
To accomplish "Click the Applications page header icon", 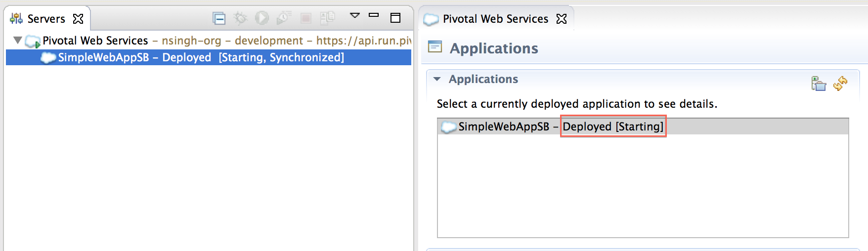I will [x=435, y=47].
